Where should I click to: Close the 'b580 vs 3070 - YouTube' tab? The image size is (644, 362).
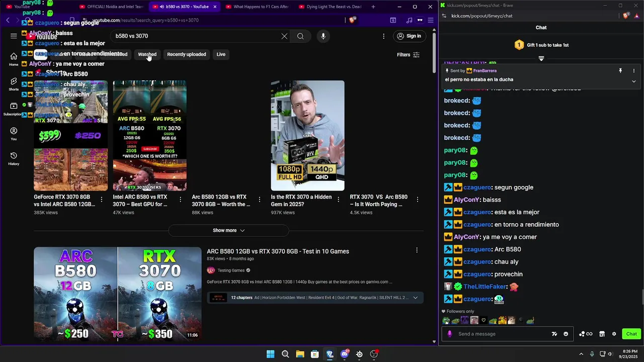[x=215, y=7]
